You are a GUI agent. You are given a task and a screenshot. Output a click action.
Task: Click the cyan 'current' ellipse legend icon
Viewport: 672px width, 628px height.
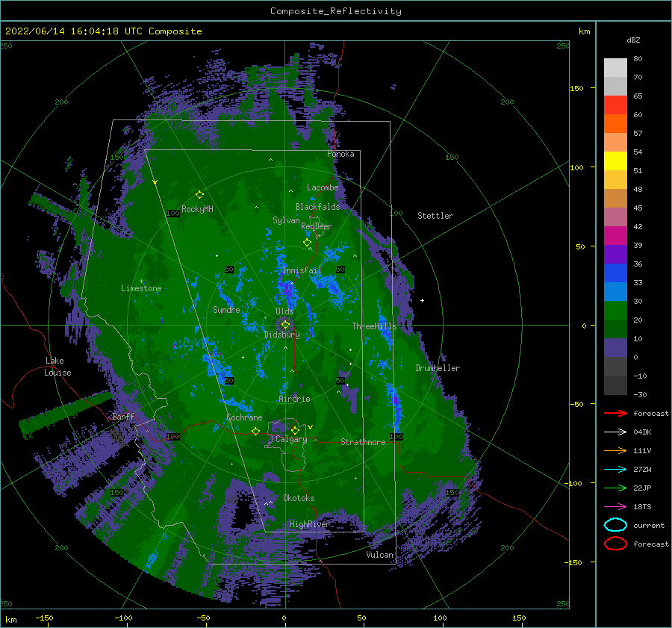[x=615, y=525]
